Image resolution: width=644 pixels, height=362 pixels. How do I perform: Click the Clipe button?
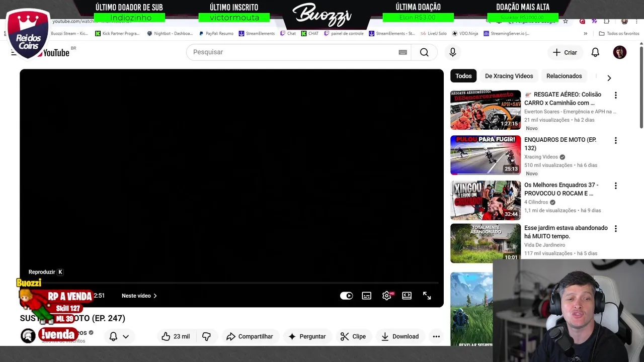(353, 336)
